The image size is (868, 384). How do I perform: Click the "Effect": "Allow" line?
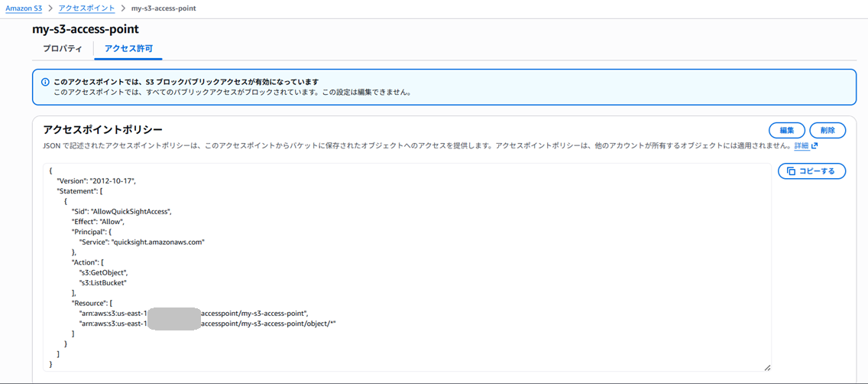click(98, 222)
